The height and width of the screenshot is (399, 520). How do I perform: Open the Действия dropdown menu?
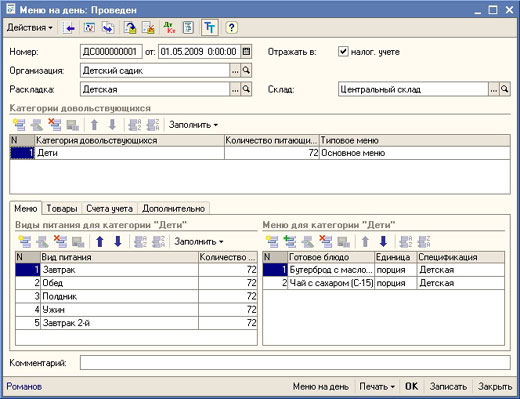tap(30, 28)
